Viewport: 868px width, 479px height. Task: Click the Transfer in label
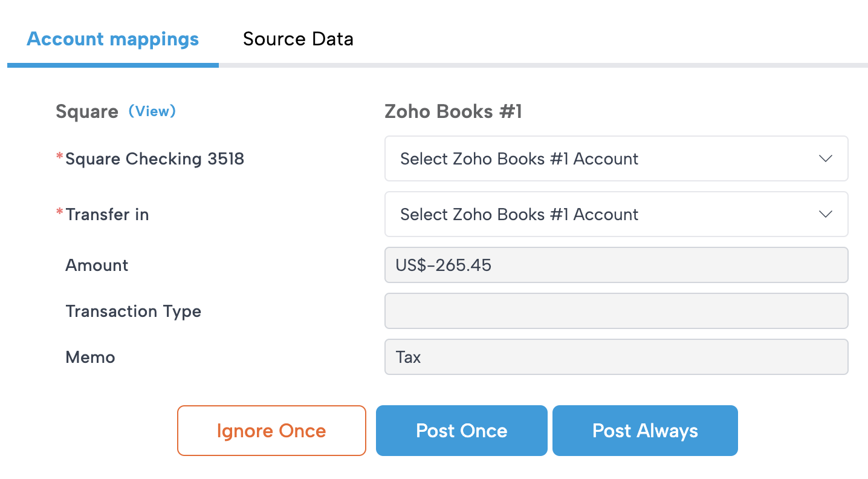107,215
